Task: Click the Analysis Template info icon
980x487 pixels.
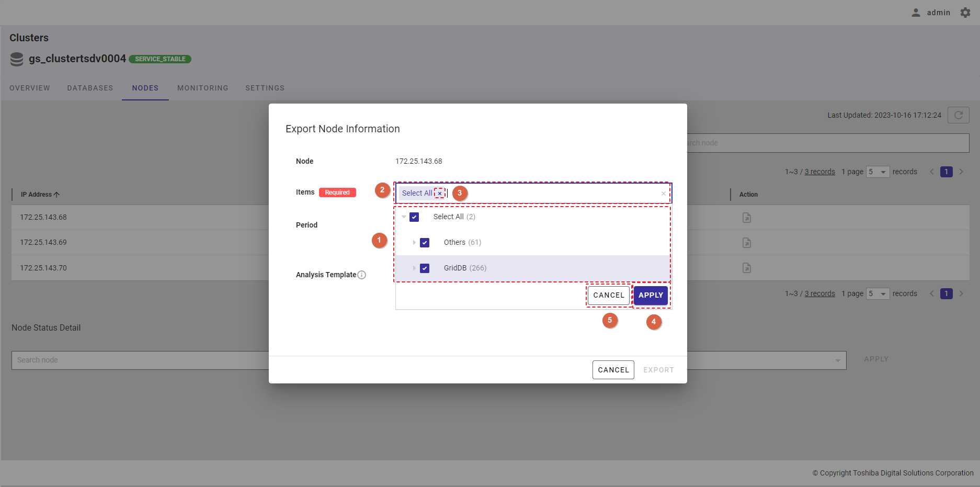Action: point(361,275)
